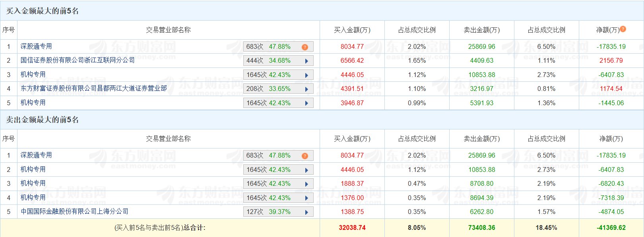Click blue arrow in sell table row 2 机构专用
The height and width of the screenshot is (237, 644).
[306, 170]
